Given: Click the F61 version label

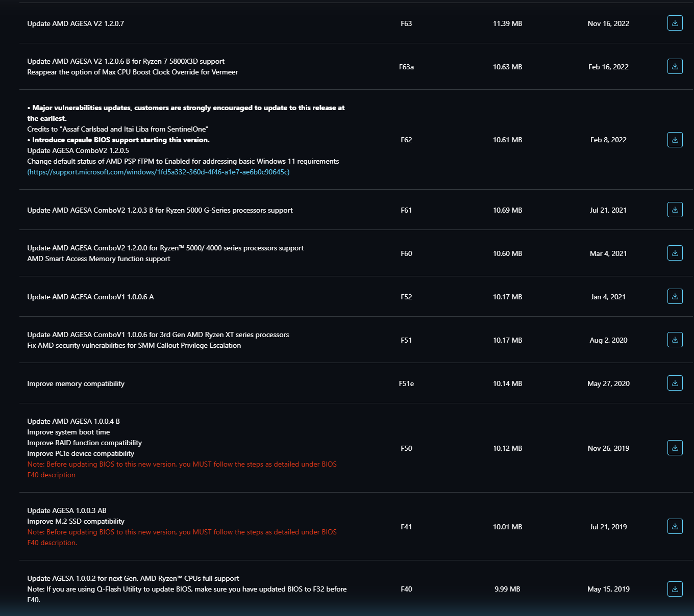Looking at the screenshot, I should 406,210.
